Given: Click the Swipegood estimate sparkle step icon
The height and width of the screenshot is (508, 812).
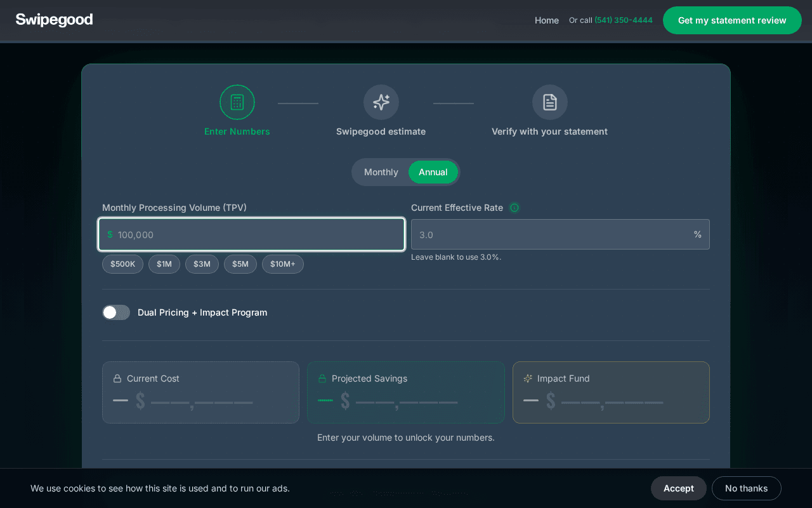Looking at the screenshot, I should (381, 102).
